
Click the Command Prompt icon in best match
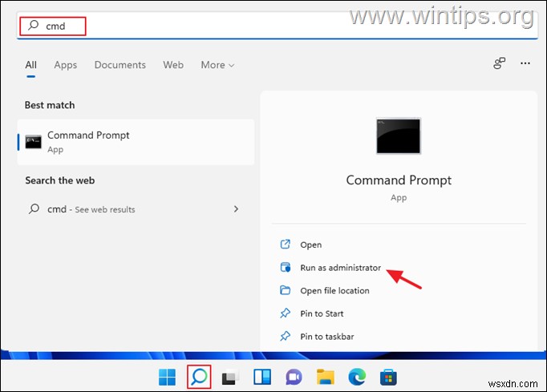(34, 142)
